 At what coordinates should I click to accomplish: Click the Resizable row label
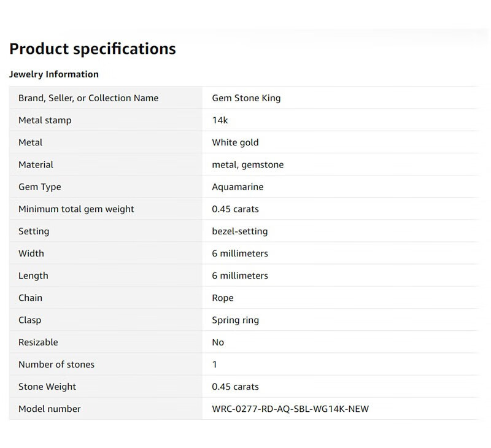pyautogui.click(x=38, y=342)
